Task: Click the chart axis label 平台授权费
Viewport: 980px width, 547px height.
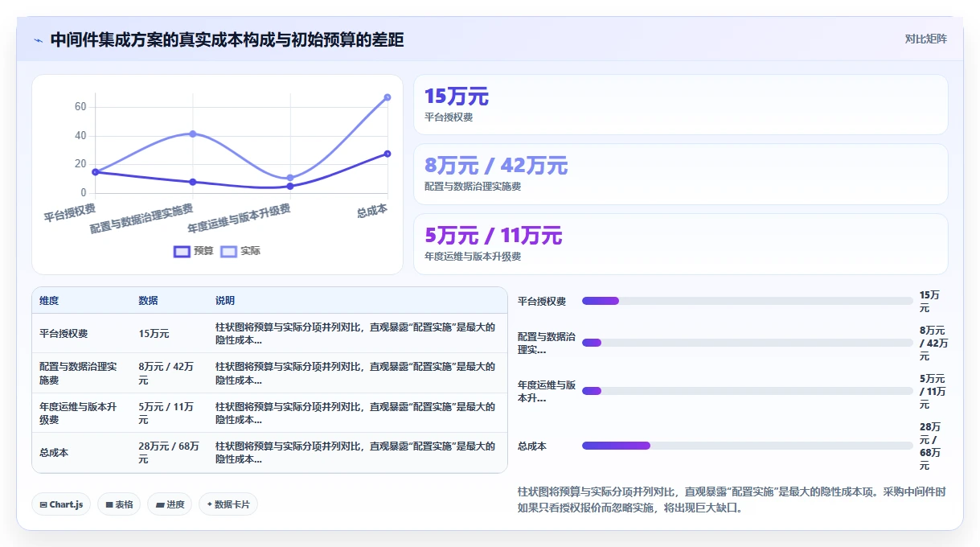Action: click(70, 212)
